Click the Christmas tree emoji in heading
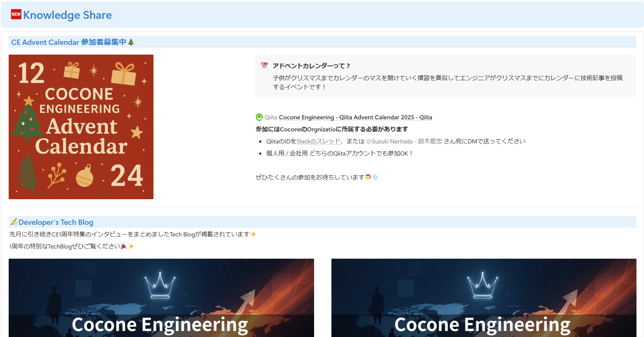The image size is (644, 337). point(131,42)
